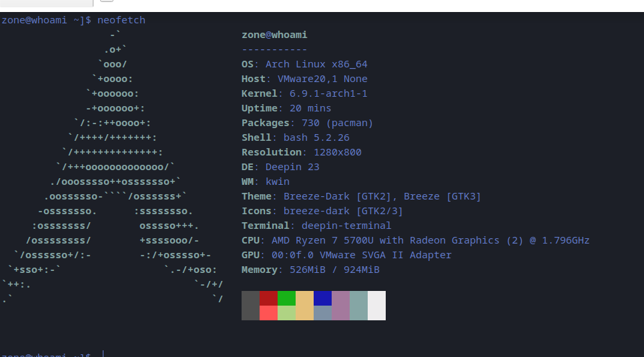Click the bright green color block
This screenshot has width=644, height=357.
pyautogui.click(x=287, y=298)
